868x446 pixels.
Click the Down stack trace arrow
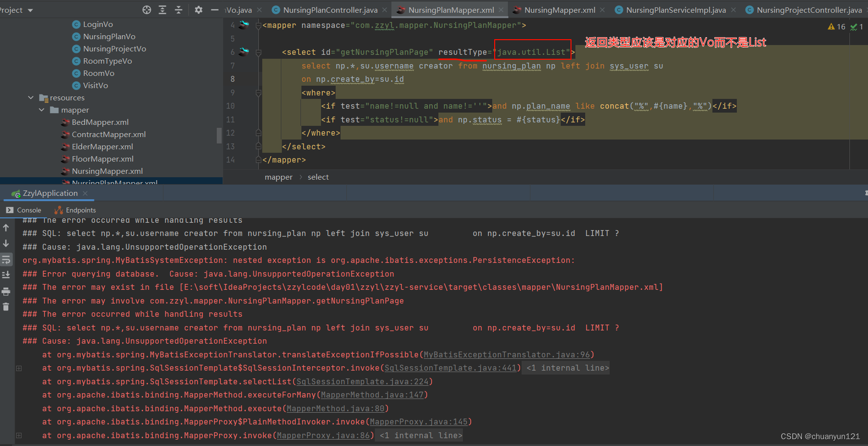(x=6, y=243)
